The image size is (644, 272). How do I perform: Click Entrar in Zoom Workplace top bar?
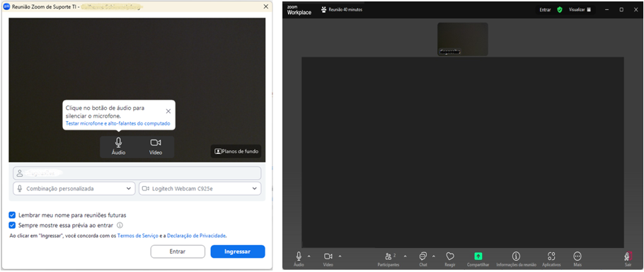click(x=545, y=9)
